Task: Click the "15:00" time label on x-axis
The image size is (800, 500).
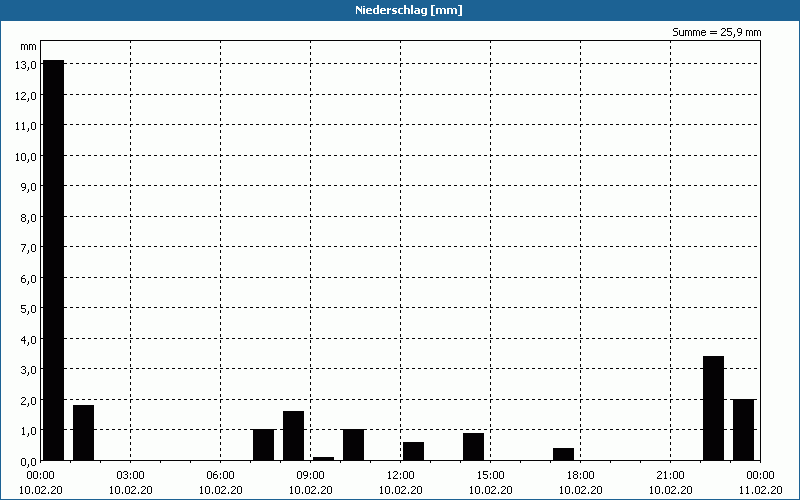Action: [491, 476]
